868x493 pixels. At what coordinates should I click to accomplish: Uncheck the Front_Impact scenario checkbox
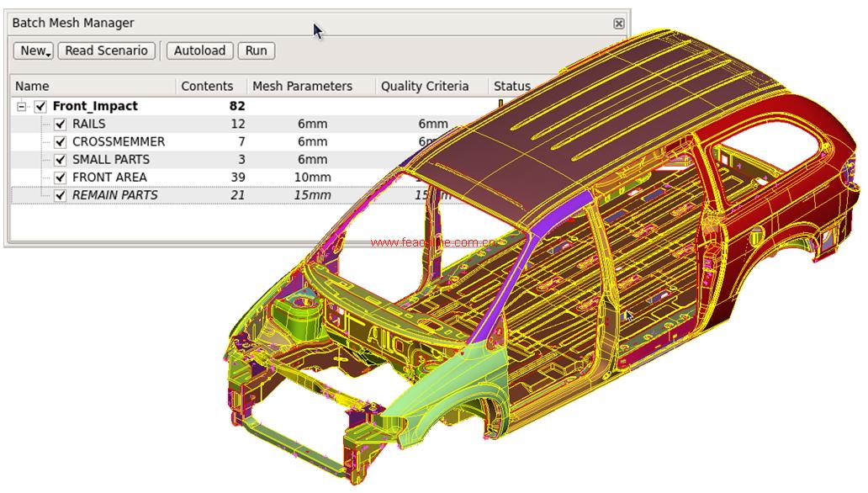(x=40, y=106)
